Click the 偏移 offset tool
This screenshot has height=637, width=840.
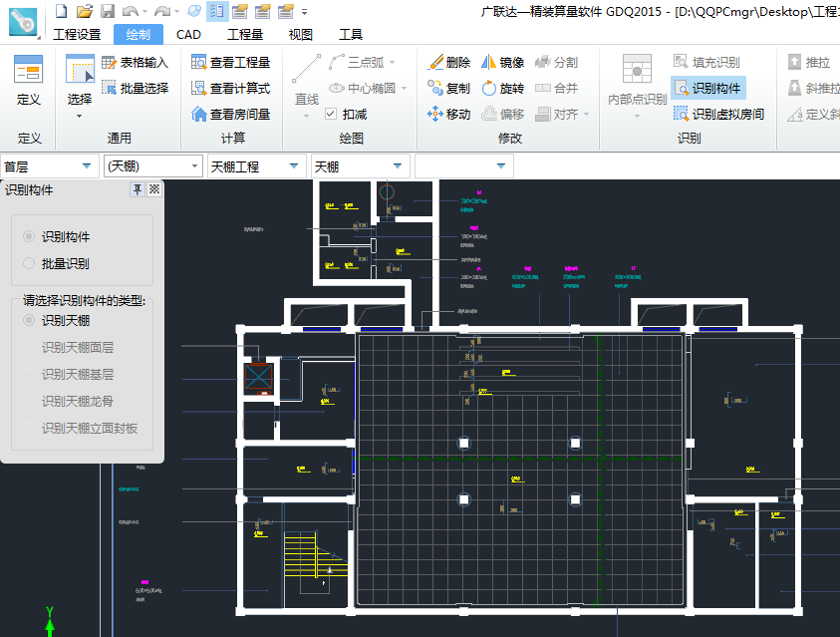502,114
